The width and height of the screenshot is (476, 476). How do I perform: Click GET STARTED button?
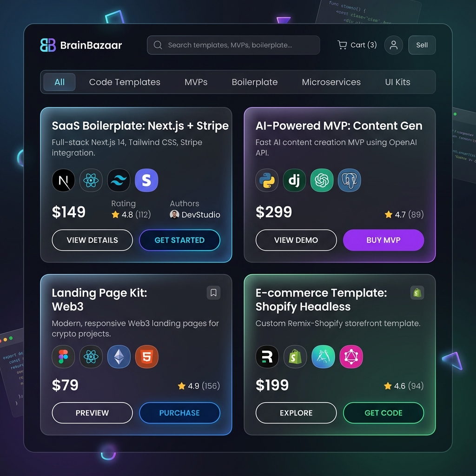point(179,240)
